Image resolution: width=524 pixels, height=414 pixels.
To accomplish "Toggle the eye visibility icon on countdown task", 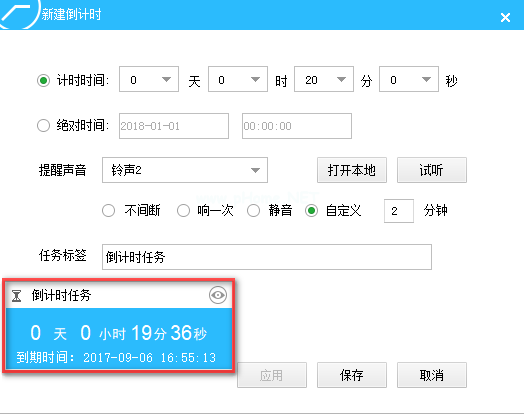I will pyautogui.click(x=218, y=295).
